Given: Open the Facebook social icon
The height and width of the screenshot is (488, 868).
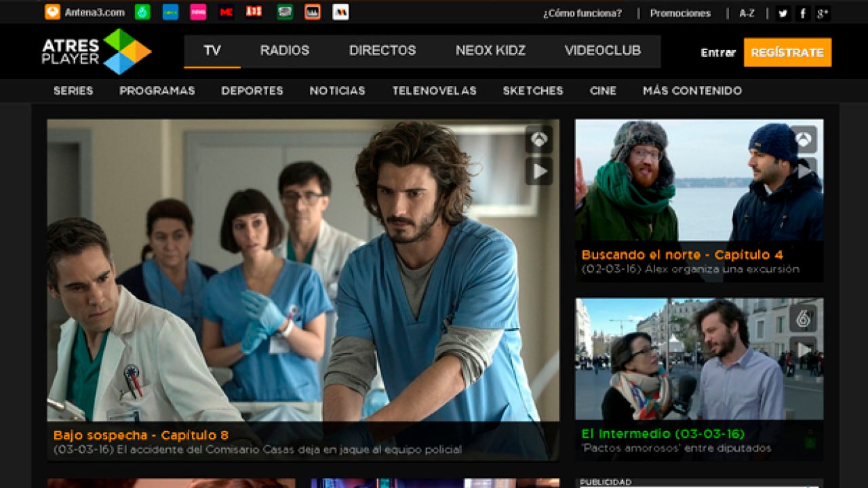Looking at the screenshot, I should click(x=803, y=13).
